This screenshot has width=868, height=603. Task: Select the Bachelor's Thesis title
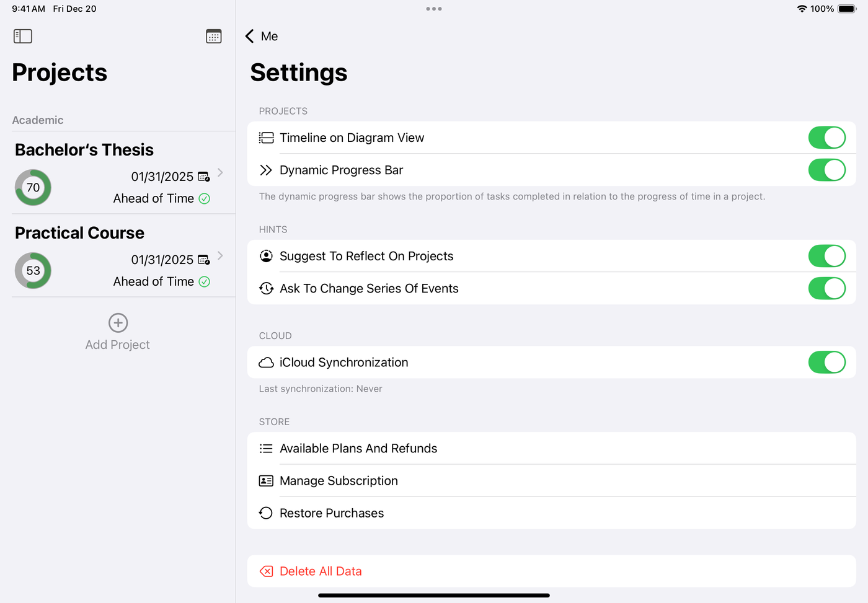click(84, 150)
